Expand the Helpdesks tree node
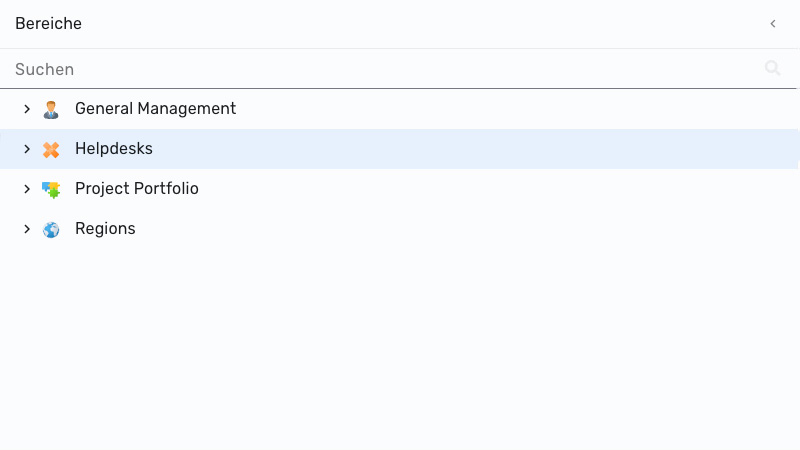800x450 pixels. (x=27, y=149)
